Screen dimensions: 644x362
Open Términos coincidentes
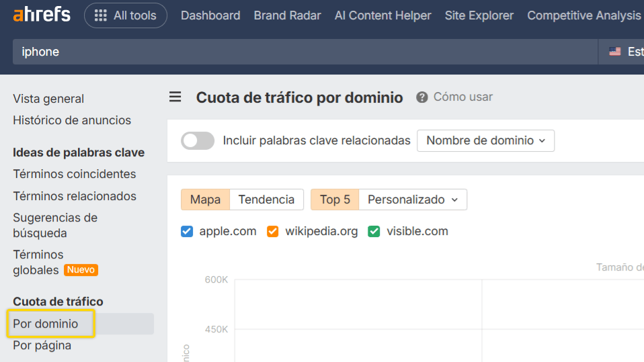coord(75,174)
